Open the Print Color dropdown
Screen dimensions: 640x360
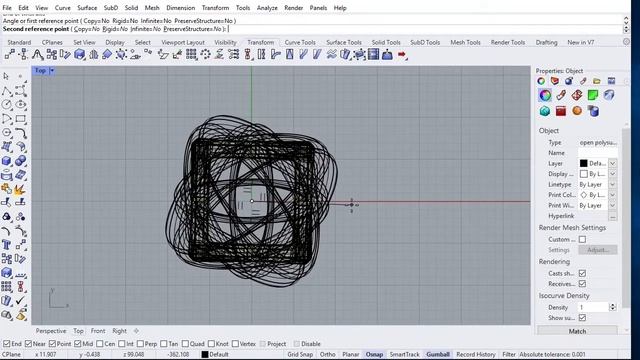point(613,195)
